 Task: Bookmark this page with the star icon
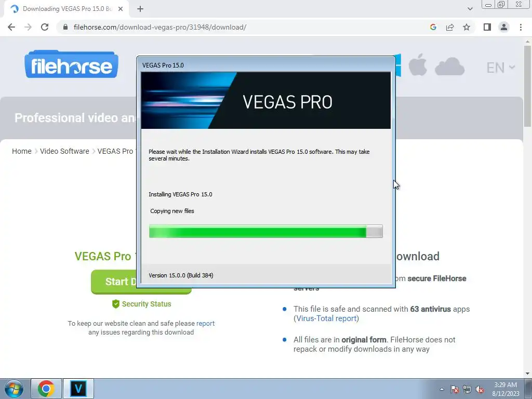467,27
